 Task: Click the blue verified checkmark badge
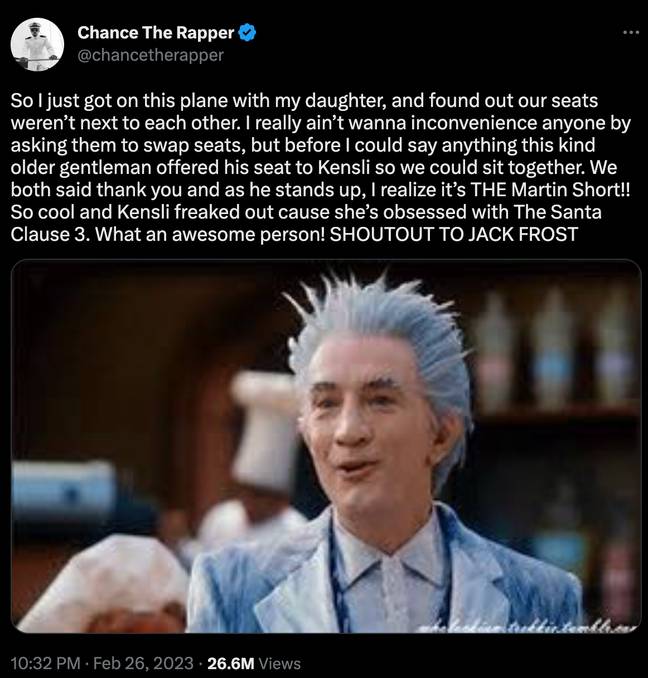(247, 33)
